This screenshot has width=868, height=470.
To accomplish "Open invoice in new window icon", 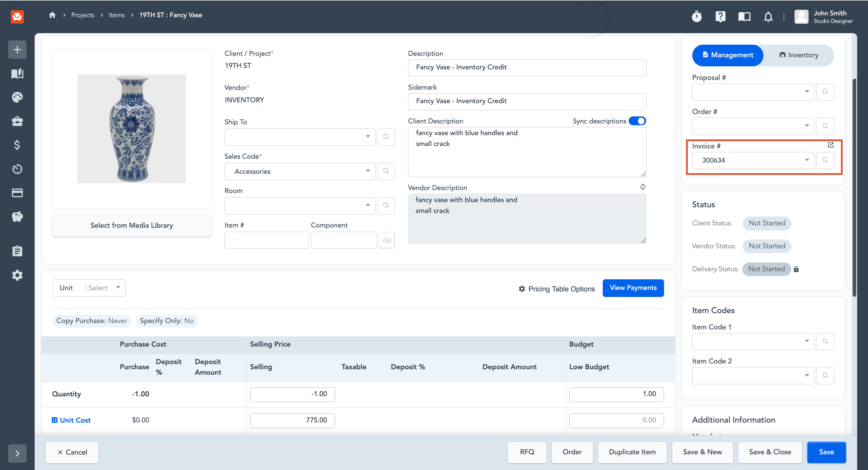I will (831, 145).
